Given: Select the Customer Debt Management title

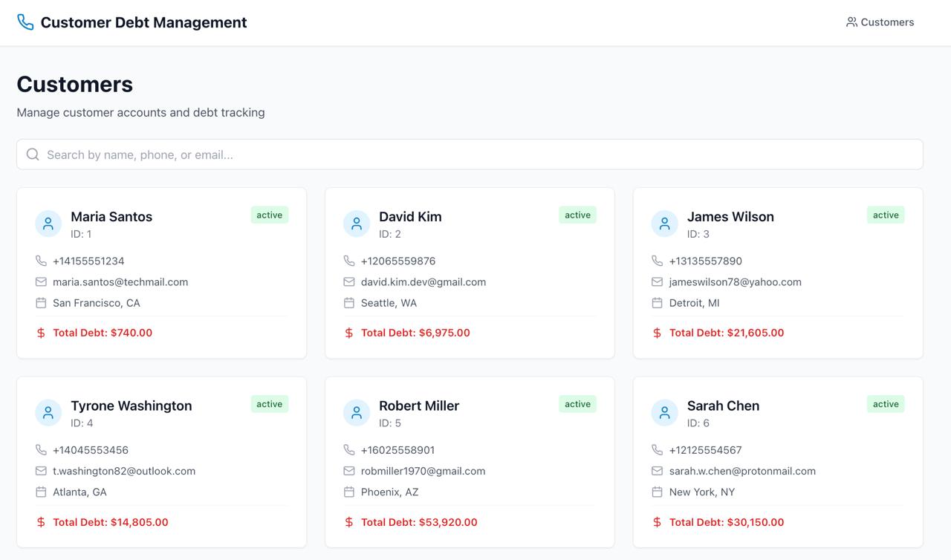Looking at the screenshot, I should click(144, 22).
